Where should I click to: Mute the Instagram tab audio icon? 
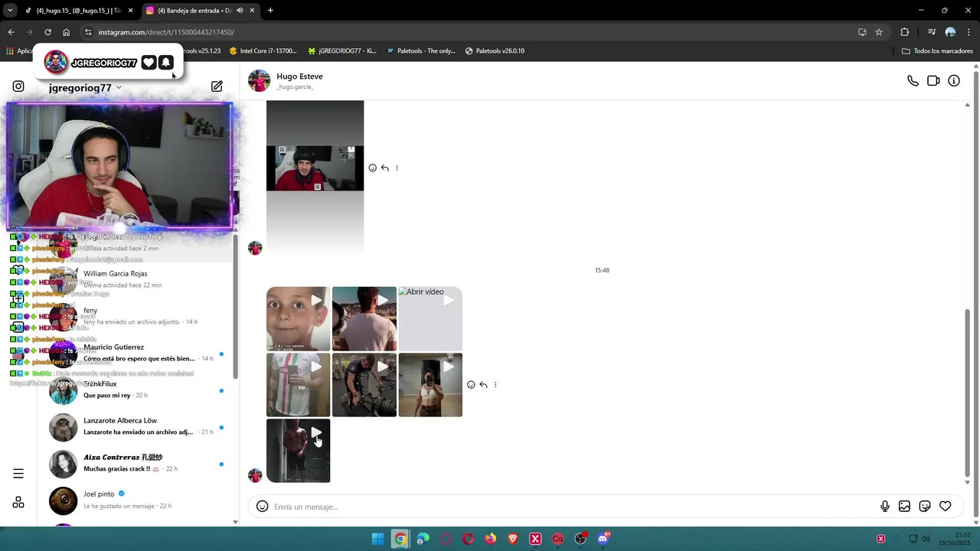click(x=240, y=11)
